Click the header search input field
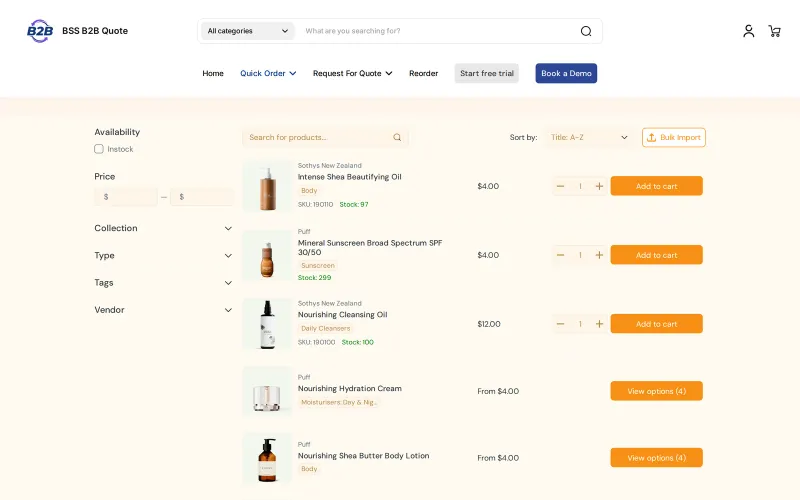 439,31
